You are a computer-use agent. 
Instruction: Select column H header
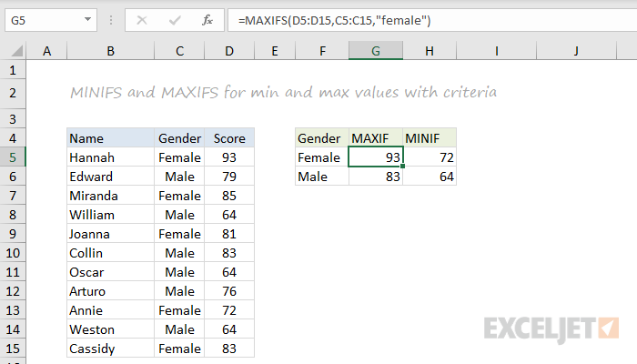pos(430,51)
